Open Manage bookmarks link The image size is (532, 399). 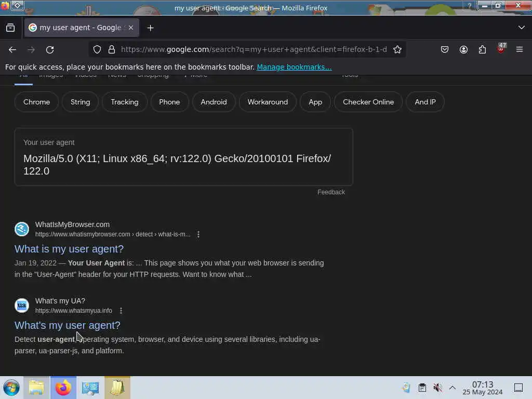(x=294, y=67)
